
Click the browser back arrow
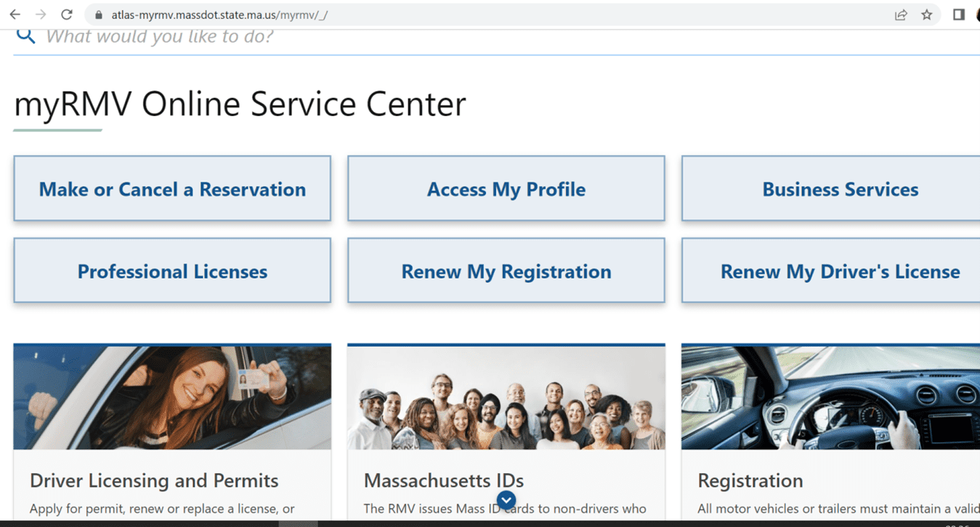tap(16, 13)
